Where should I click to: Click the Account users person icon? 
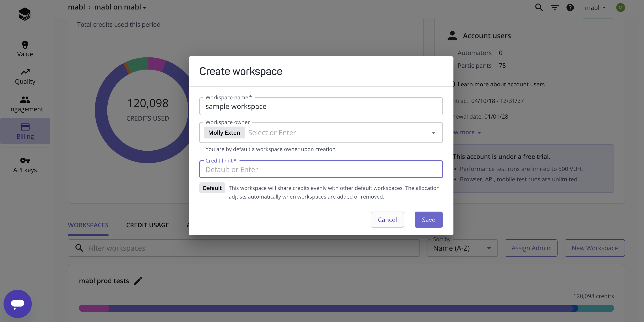452,36
